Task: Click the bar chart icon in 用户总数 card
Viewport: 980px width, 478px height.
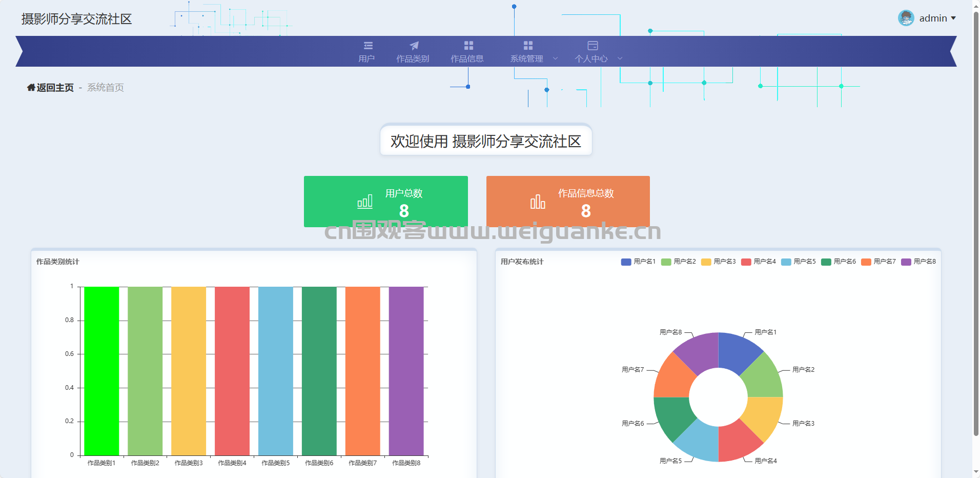Action: [x=365, y=201]
